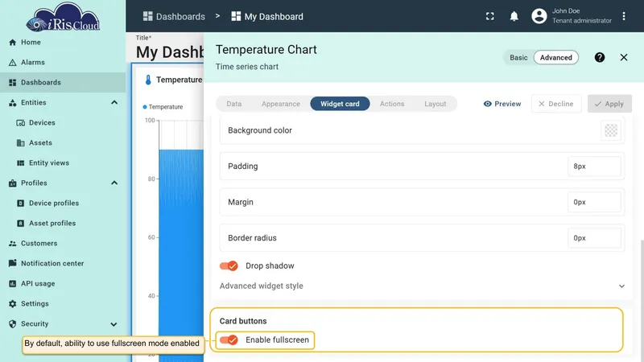Open the Background color swatch picker
Screen dimensions: 644x362
tap(611, 130)
